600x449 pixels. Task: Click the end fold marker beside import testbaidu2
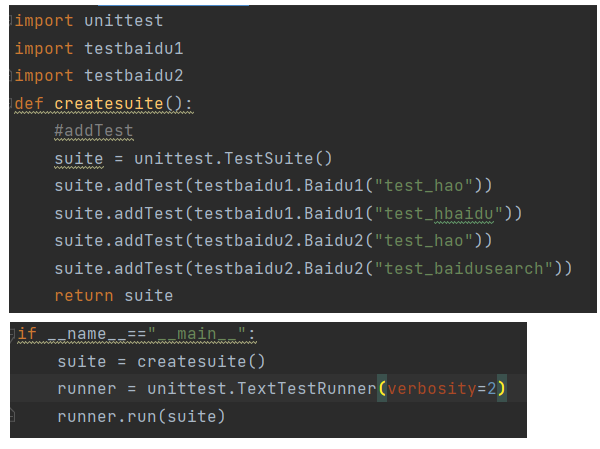pos(11,75)
